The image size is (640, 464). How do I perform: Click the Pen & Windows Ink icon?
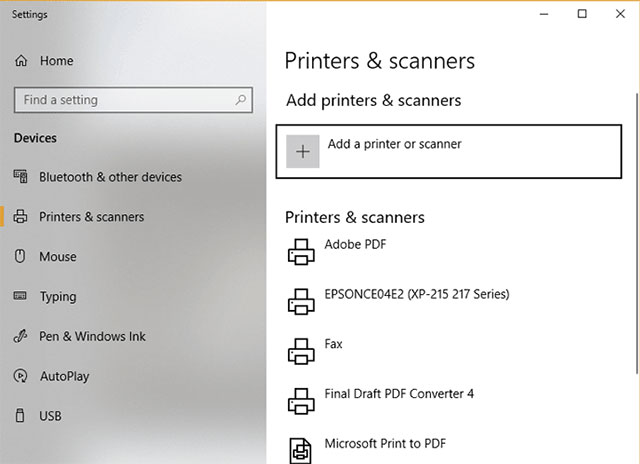[21, 337]
